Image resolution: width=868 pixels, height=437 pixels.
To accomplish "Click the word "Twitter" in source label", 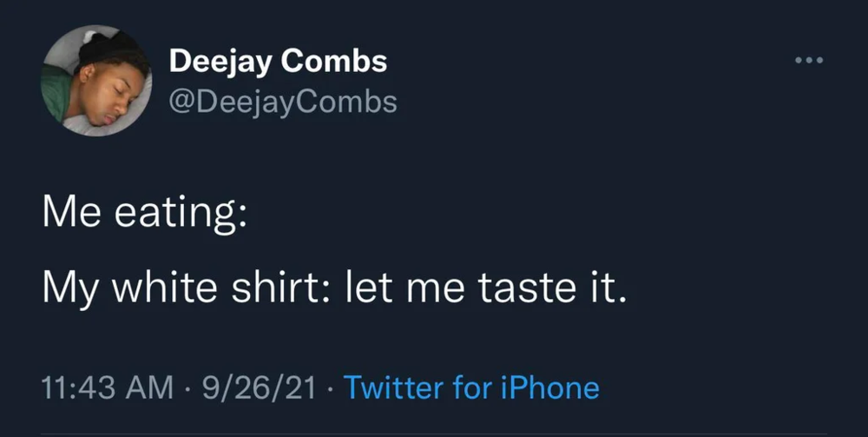I will [394, 387].
